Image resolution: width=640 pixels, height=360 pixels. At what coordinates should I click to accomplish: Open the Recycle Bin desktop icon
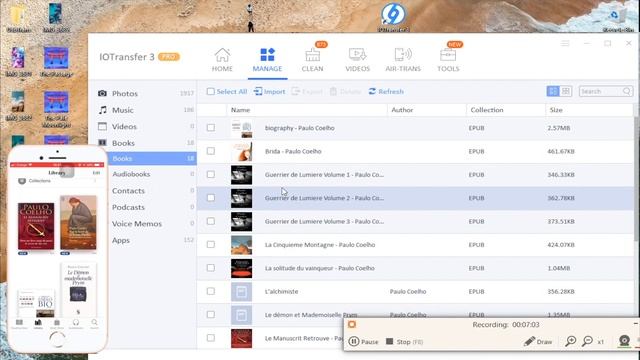618,18
